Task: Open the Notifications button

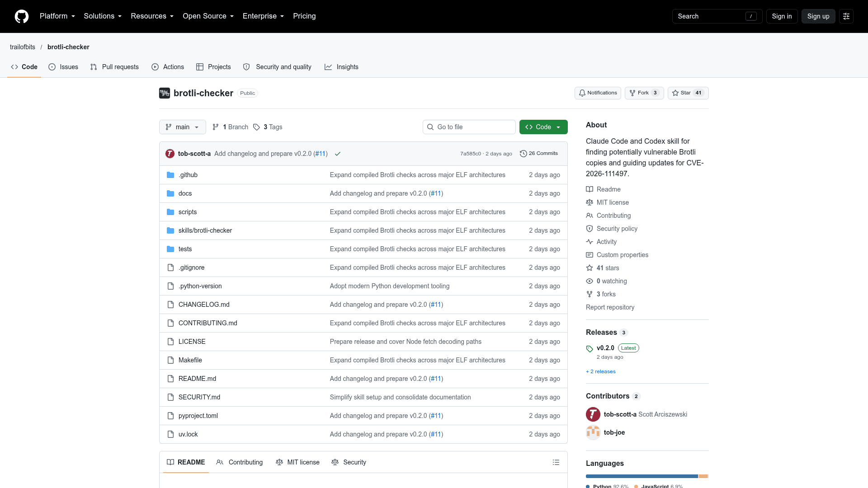Action: pyautogui.click(x=598, y=93)
